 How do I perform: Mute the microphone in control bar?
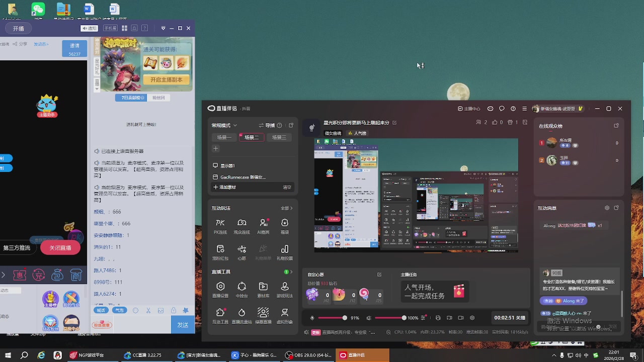(312, 318)
